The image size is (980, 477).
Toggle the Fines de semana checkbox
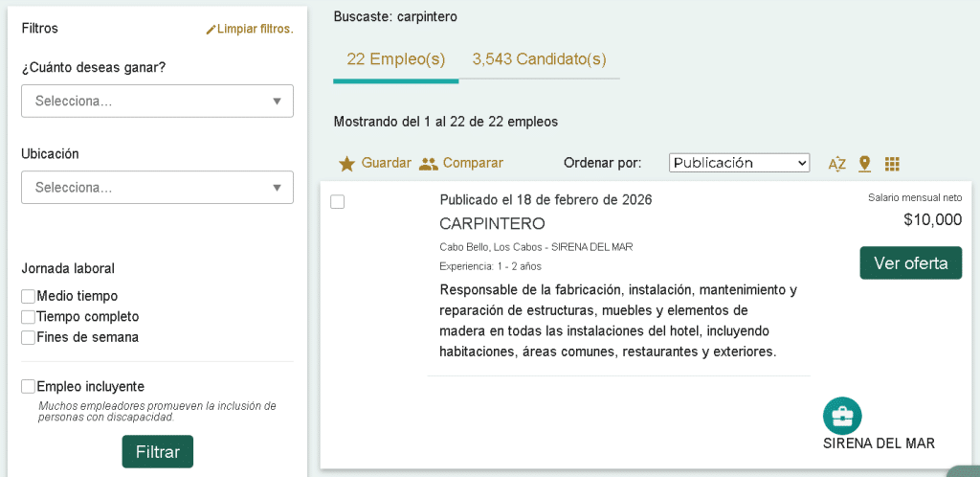click(29, 337)
